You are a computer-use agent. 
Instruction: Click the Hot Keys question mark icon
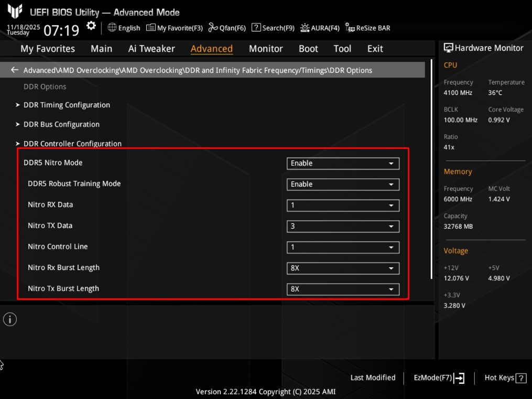coord(521,378)
